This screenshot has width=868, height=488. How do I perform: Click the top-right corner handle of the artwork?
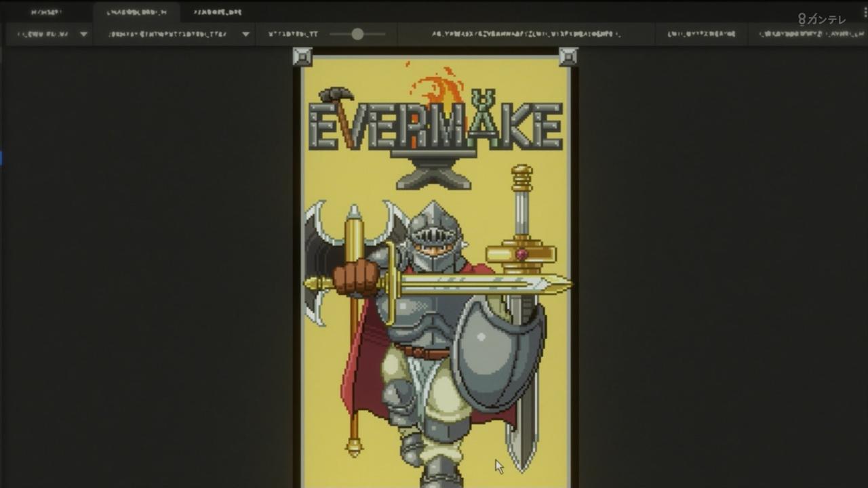click(568, 57)
